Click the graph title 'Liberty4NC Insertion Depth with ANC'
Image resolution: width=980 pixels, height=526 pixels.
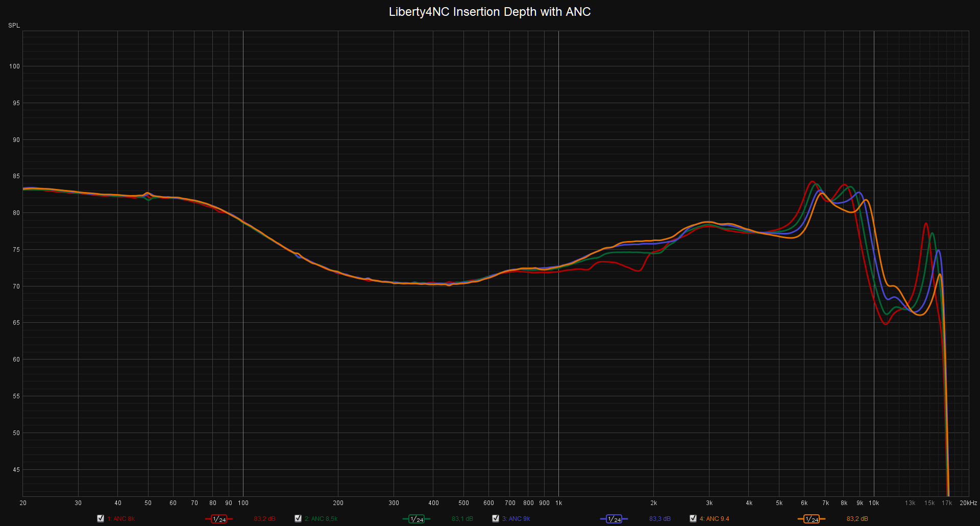point(489,12)
